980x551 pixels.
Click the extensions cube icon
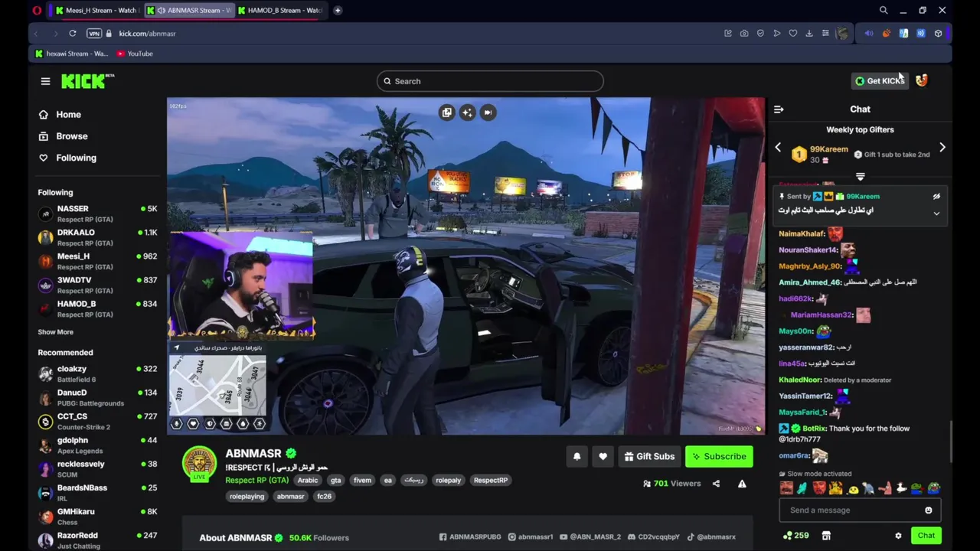coord(938,34)
